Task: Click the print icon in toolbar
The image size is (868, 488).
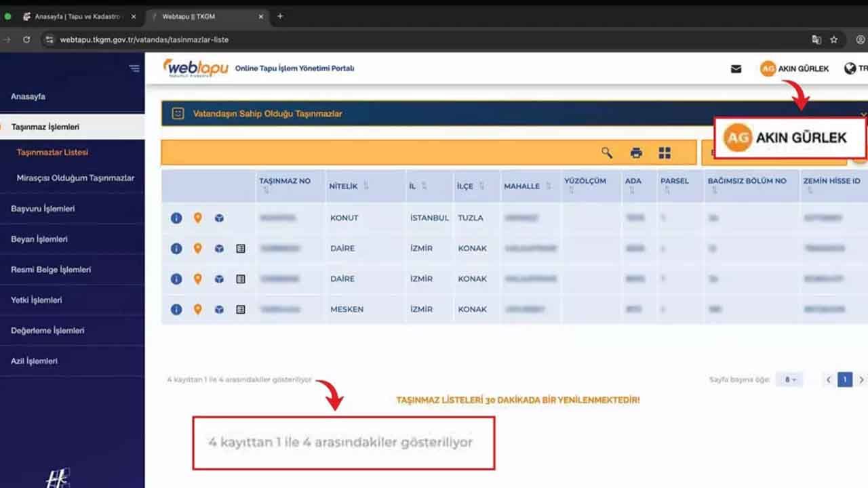Action: pos(636,153)
